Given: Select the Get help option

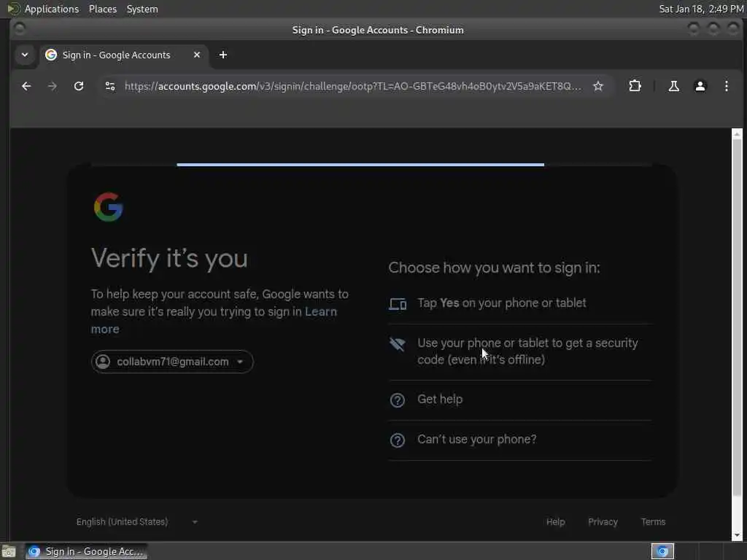Looking at the screenshot, I should point(520,400).
